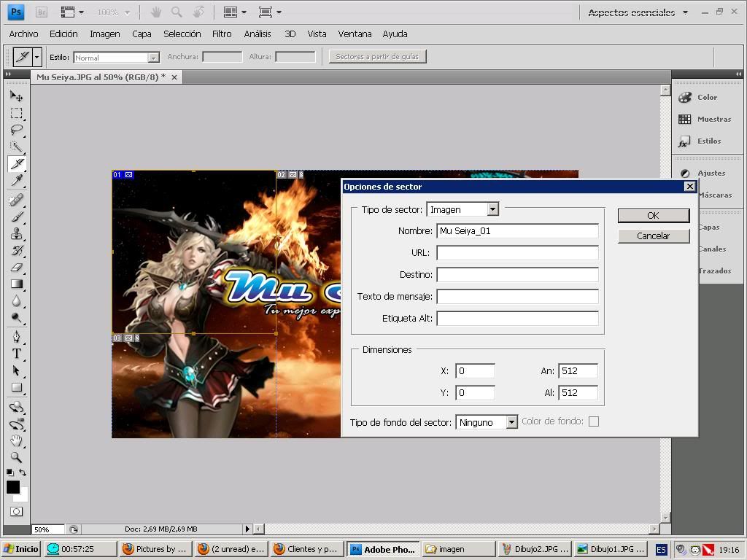Select the 3D Orbit camera tool
The width and height of the screenshot is (747, 560).
point(17,424)
